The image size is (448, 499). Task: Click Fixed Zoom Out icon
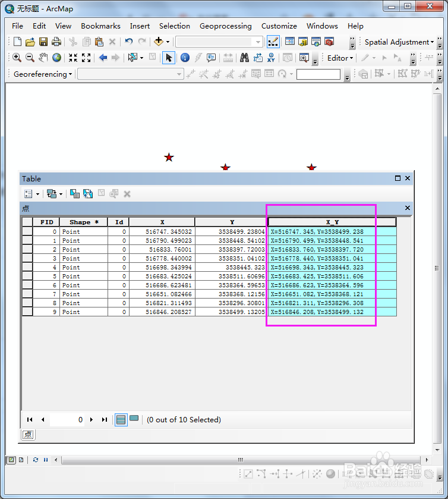pyautogui.click(x=86, y=58)
